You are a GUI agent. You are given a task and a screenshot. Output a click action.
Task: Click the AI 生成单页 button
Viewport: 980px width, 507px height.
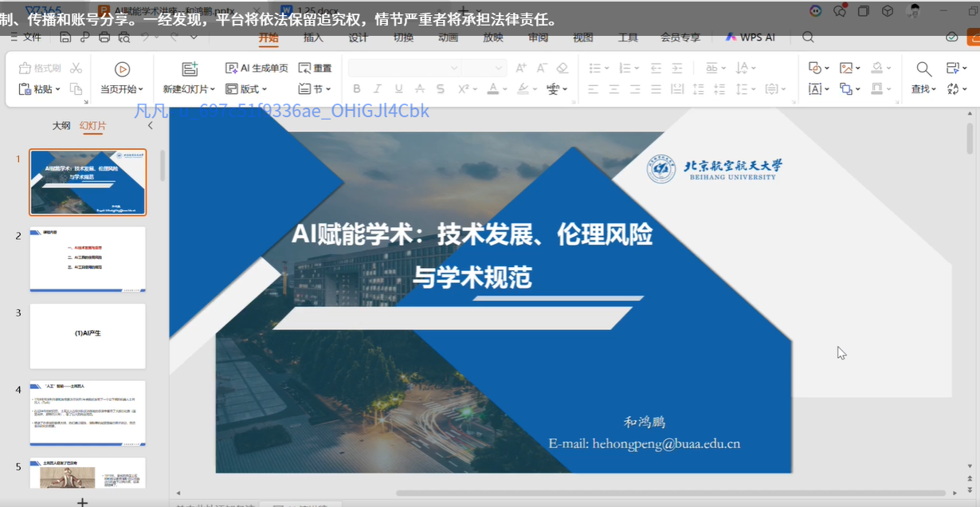click(257, 69)
